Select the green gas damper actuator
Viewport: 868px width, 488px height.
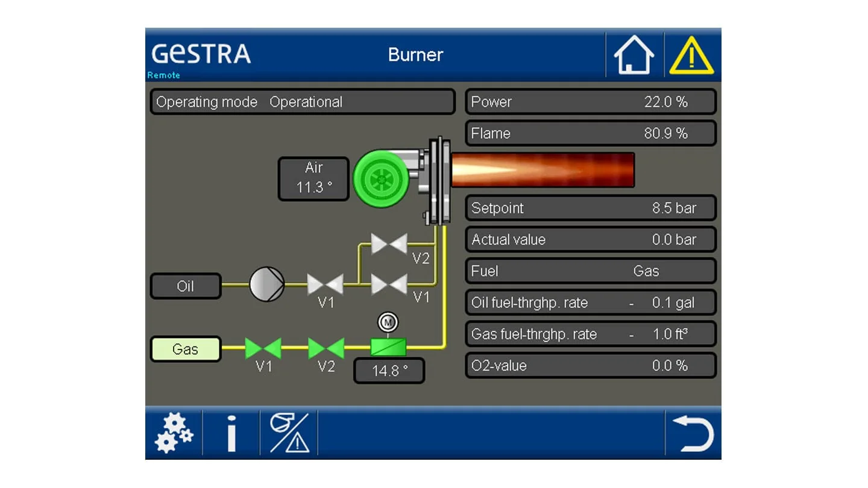tap(388, 347)
